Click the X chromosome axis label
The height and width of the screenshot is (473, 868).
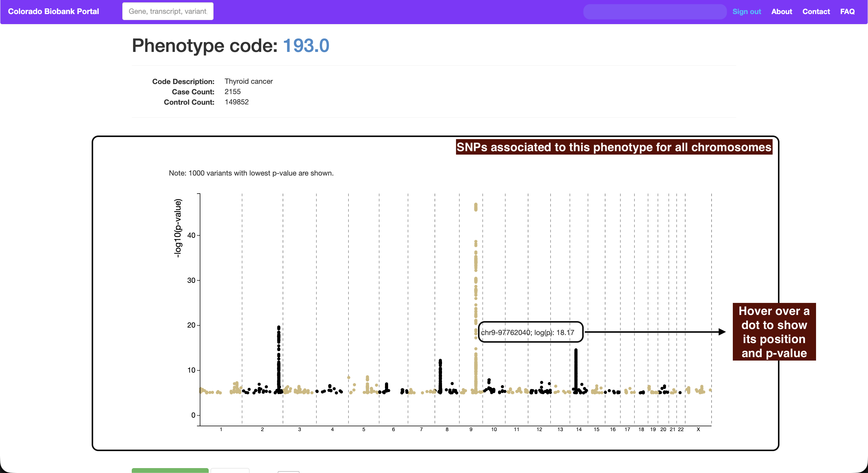[x=698, y=429]
